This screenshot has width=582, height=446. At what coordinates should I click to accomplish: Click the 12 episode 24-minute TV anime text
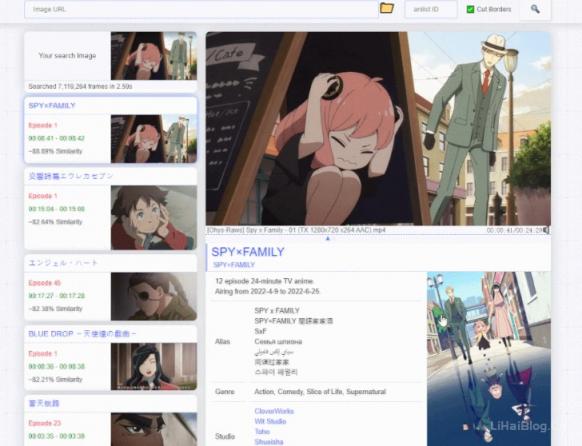coord(264,281)
